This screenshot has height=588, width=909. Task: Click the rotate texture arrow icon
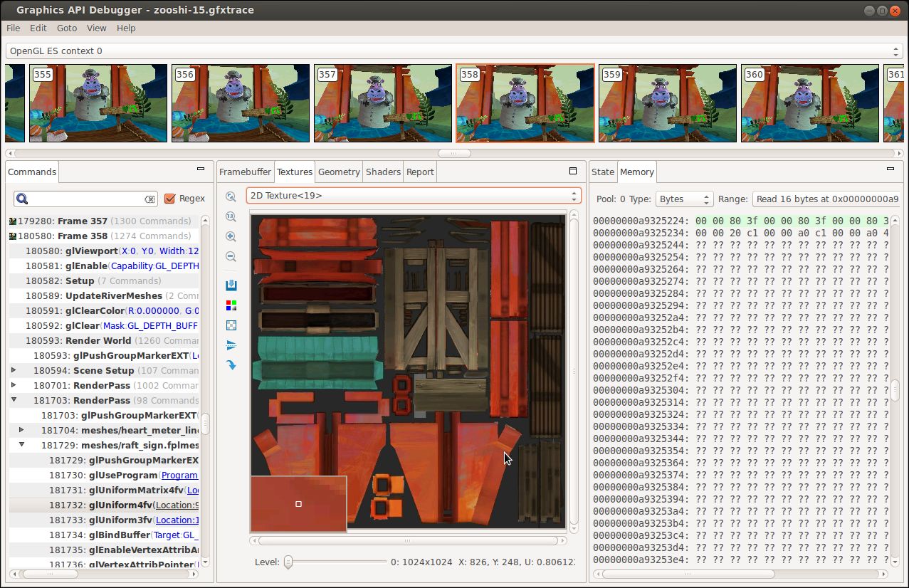click(231, 365)
